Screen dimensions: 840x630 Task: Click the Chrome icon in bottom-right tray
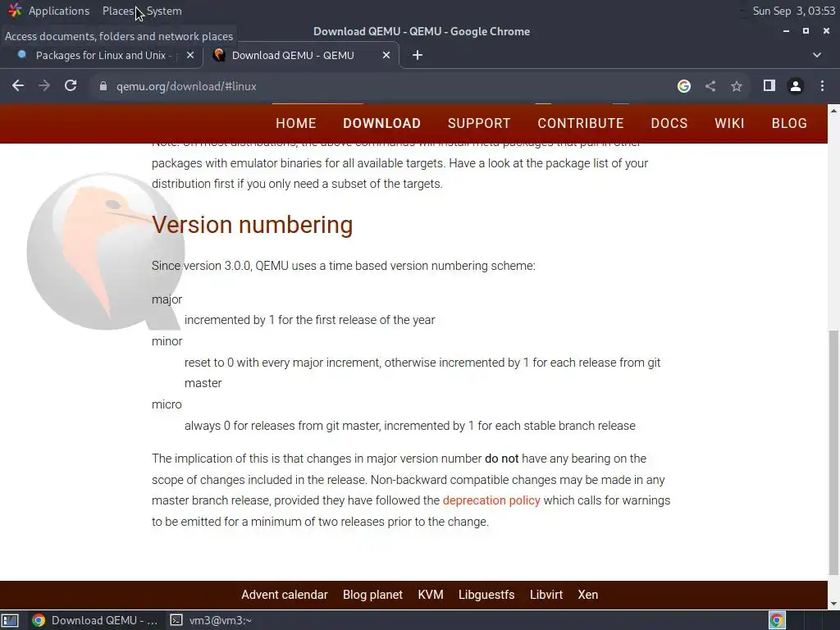click(777, 620)
